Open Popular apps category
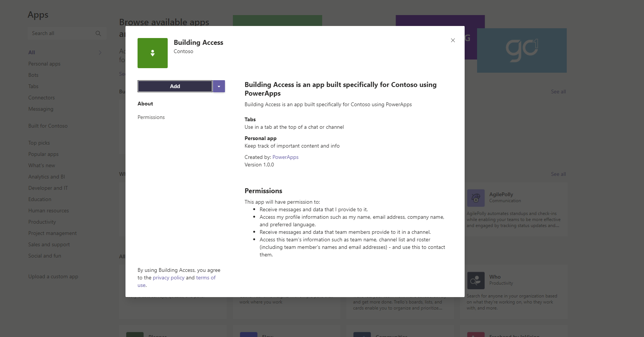The width and height of the screenshot is (644, 337). click(43, 154)
